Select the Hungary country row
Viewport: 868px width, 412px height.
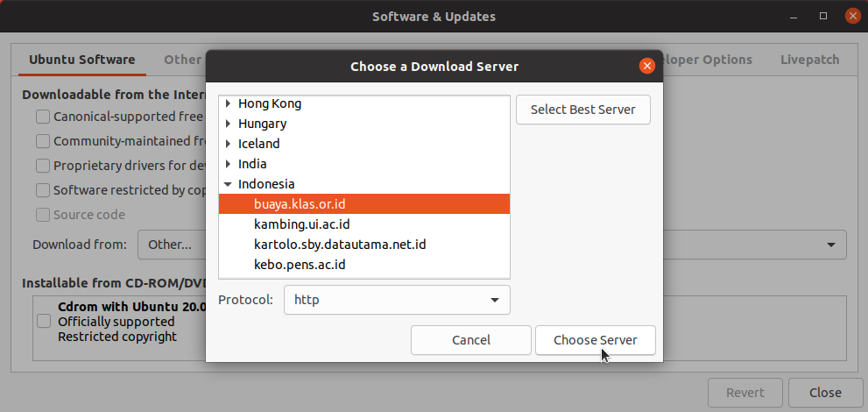coord(364,124)
